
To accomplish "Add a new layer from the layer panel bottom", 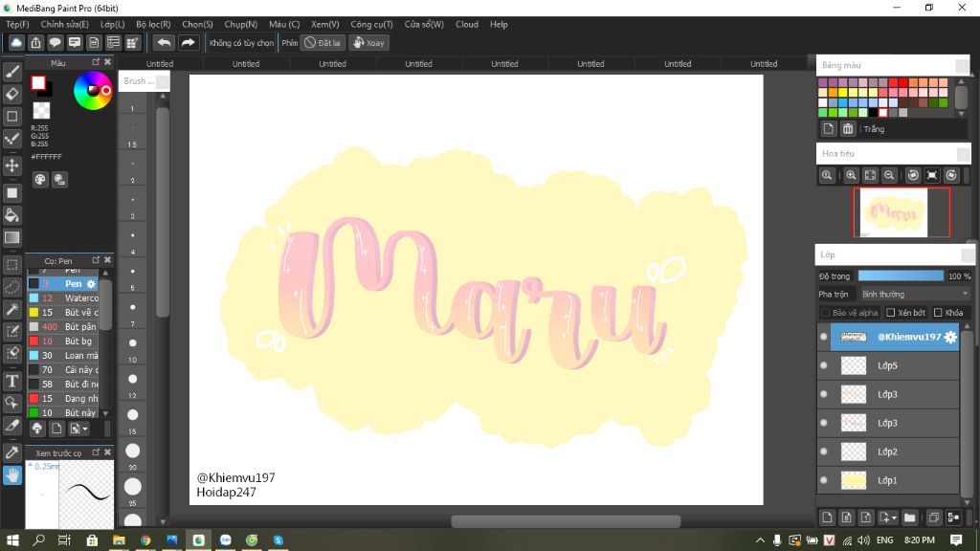I will coord(827,518).
